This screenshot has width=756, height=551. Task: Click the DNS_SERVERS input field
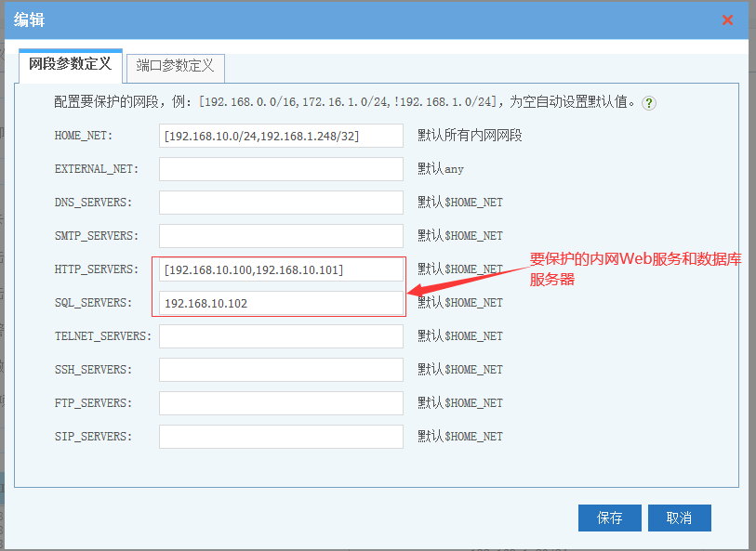click(281, 203)
